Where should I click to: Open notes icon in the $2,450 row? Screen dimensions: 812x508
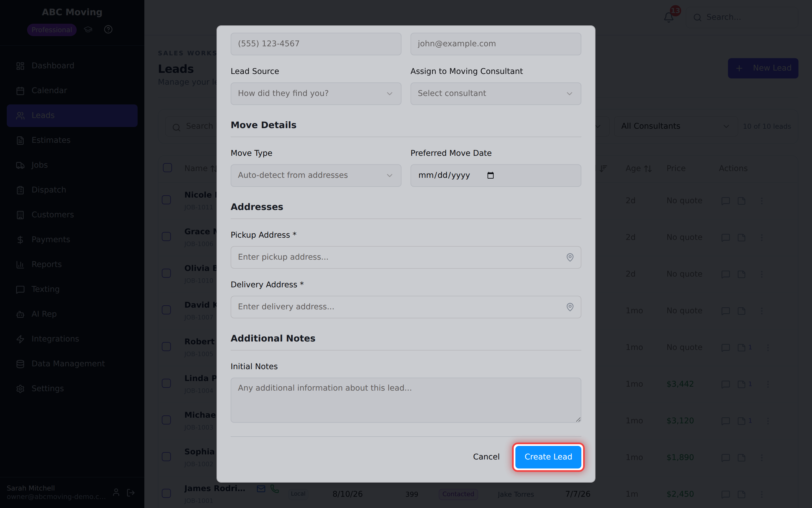(741, 494)
